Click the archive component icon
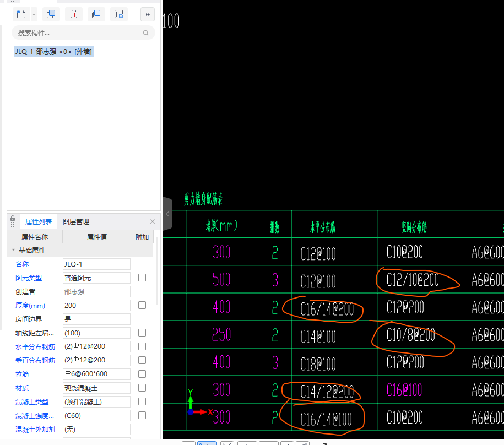The height and width of the screenshot is (445, 504). [119, 14]
